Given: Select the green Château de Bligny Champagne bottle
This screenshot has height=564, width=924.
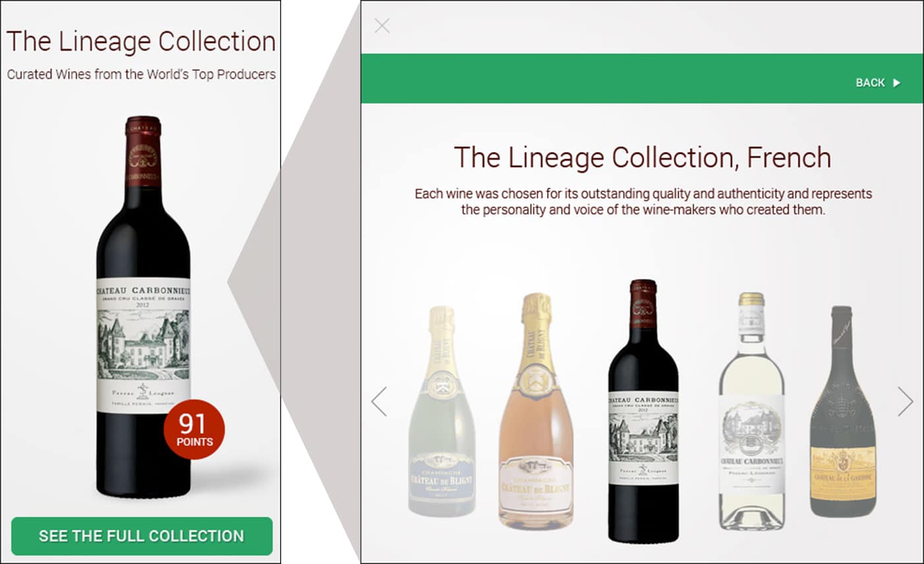Looking at the screenshot, I should click(442, 411).
